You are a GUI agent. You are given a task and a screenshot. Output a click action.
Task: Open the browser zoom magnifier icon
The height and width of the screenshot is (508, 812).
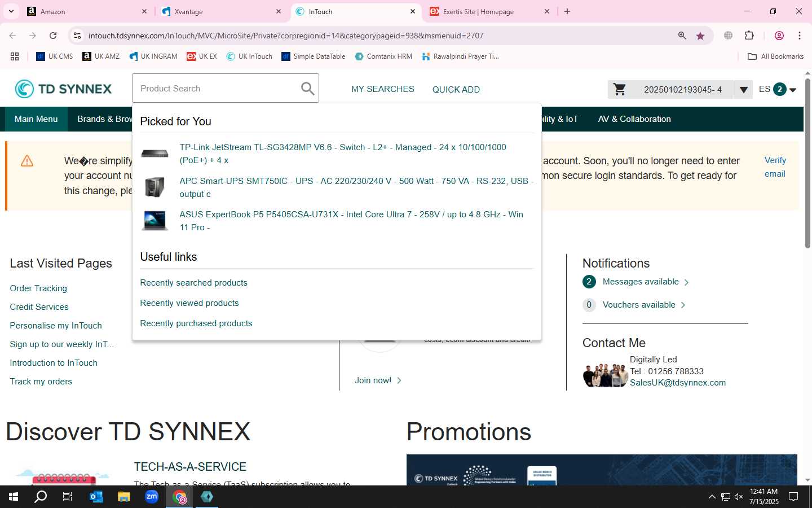click(x=682, y=36)
